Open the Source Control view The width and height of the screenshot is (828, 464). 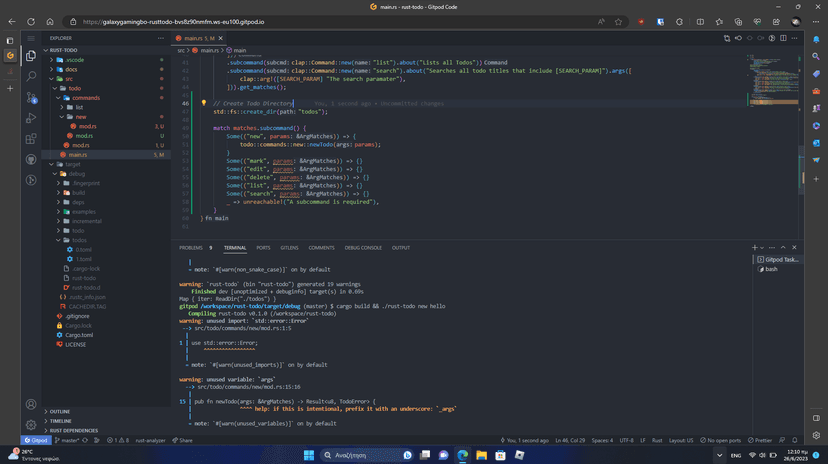pos(31,97)
